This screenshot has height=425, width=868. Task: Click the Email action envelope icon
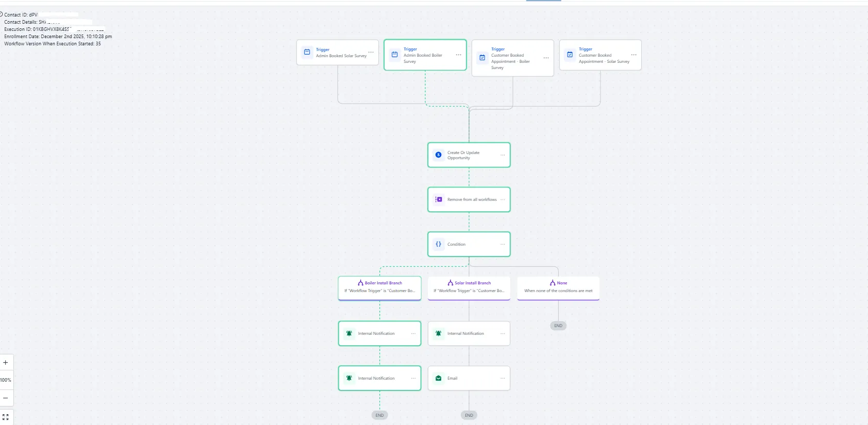(438, 378)
